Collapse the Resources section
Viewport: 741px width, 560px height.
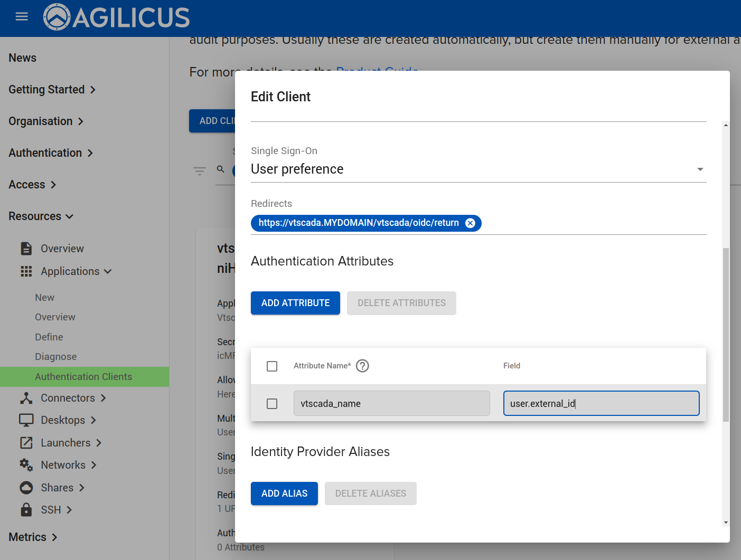pyautogui.click(x=41, y=216)
